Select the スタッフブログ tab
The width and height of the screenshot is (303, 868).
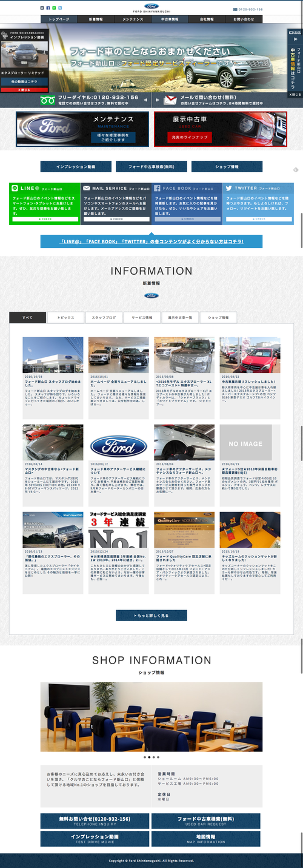tap(104, 317)
